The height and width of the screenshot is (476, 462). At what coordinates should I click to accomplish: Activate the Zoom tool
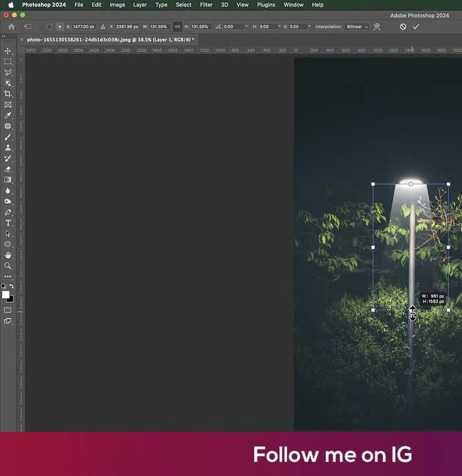click(8, 265)
